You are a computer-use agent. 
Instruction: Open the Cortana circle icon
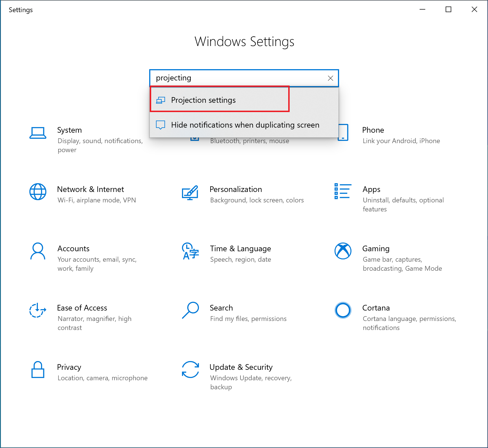(343, 310)
